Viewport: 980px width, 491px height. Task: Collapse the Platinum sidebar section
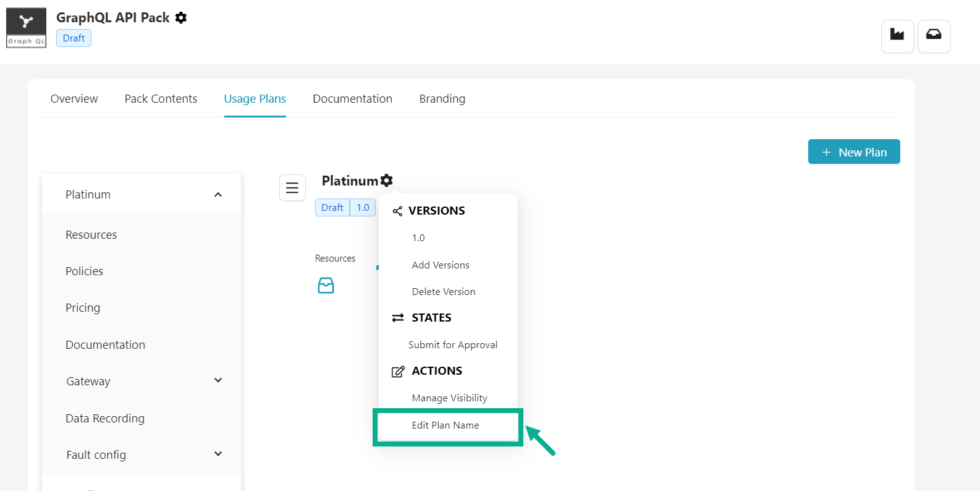pos(218,195)
